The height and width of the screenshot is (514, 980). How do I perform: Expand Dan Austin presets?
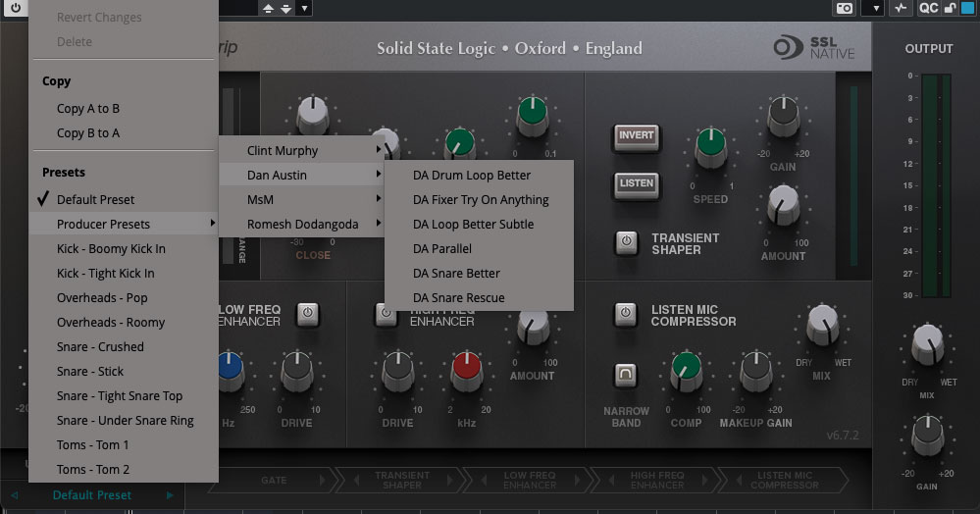pos(301,175)
